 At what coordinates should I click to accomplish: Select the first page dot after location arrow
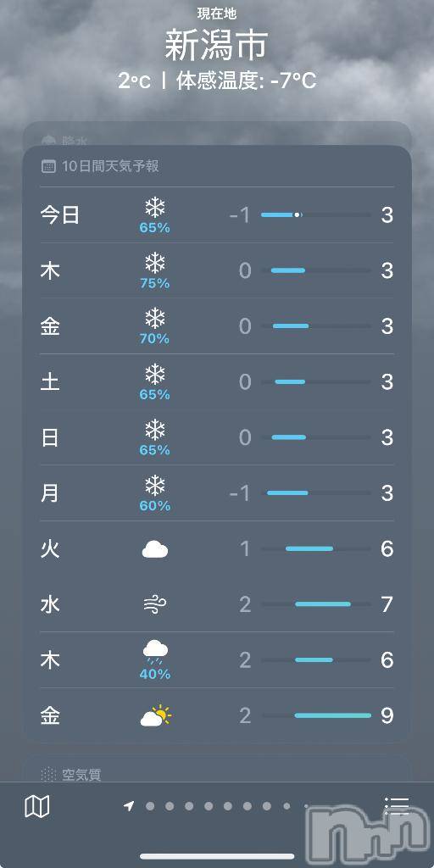(x=150, y=806)
